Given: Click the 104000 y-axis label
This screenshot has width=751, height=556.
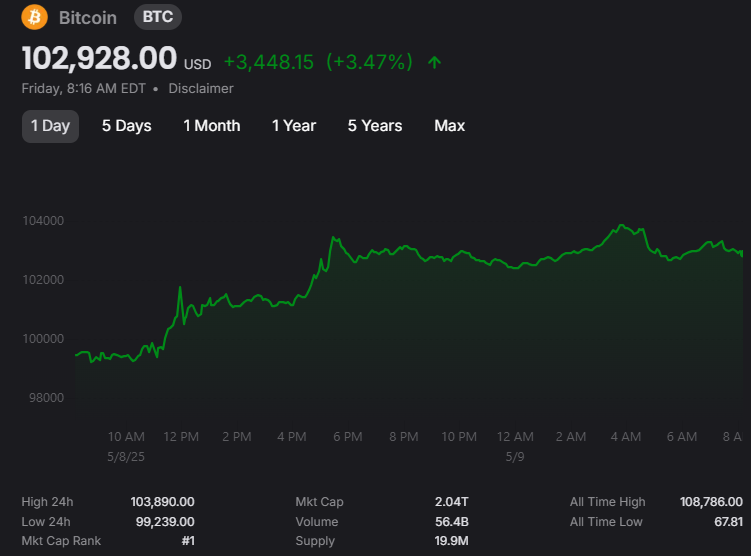Looking at the screenshot, I should pos(43,221).
